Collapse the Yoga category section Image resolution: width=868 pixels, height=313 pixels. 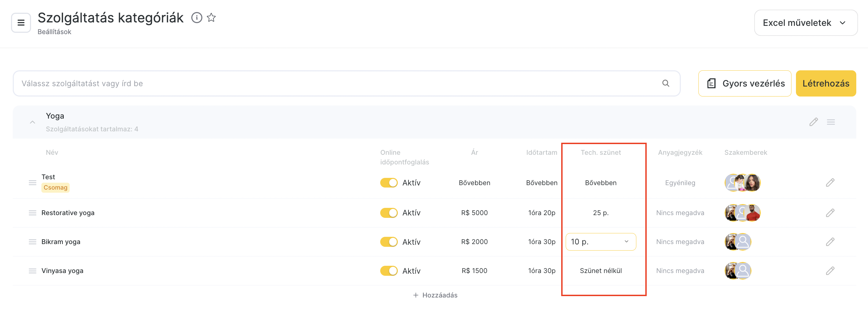click(32, 122)
